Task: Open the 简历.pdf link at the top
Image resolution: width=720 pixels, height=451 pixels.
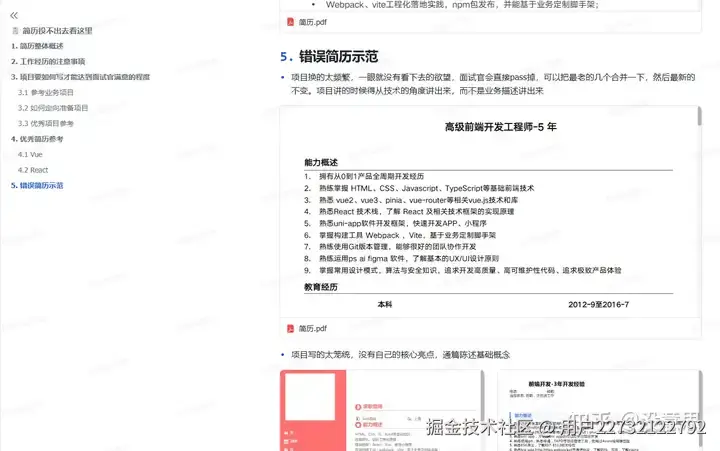Action: click(x=313, y=22)
